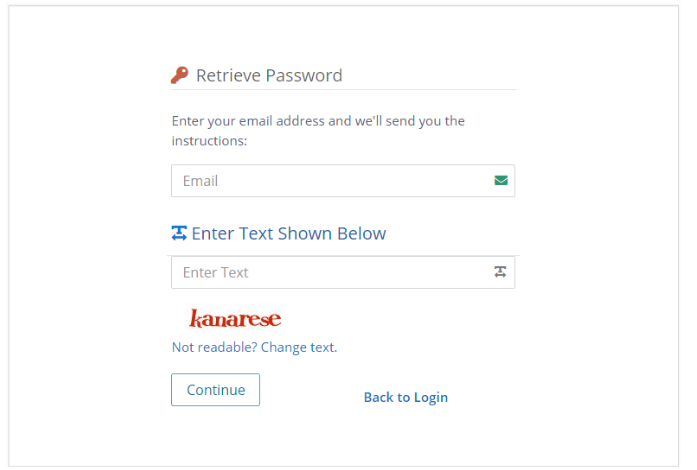The width and height of the screenshot is (697, 470).
Task: Click the kanarese captcha image
Action: point(235,319)
